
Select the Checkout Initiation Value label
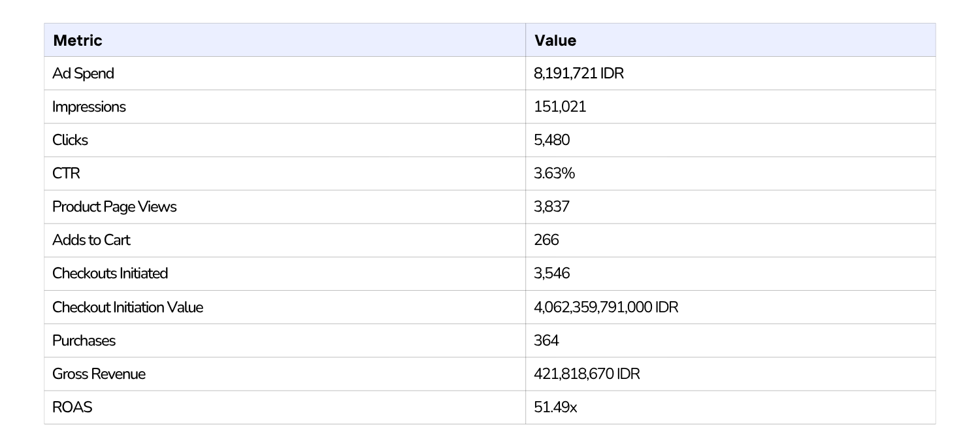[x=128, y=307]
